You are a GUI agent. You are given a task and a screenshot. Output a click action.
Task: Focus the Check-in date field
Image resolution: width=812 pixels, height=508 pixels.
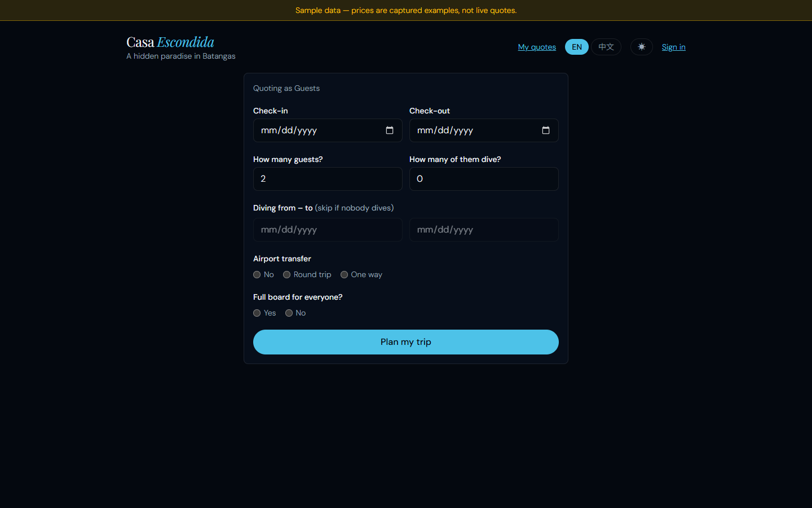[328, 130]
